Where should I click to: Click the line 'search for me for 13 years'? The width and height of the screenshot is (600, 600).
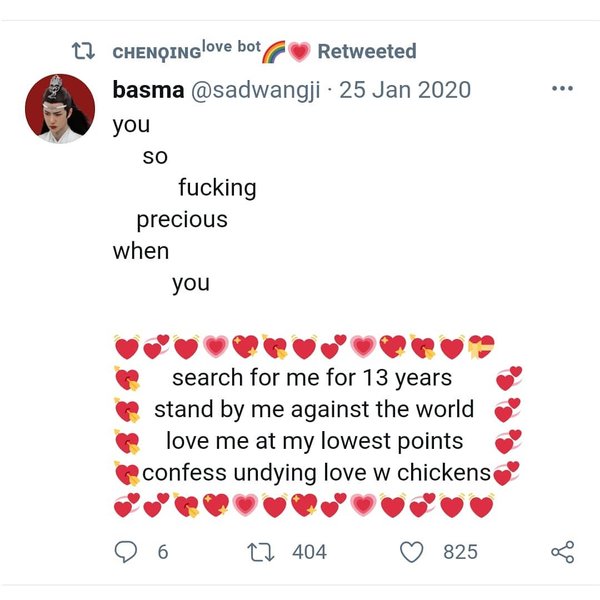(311, 378)
